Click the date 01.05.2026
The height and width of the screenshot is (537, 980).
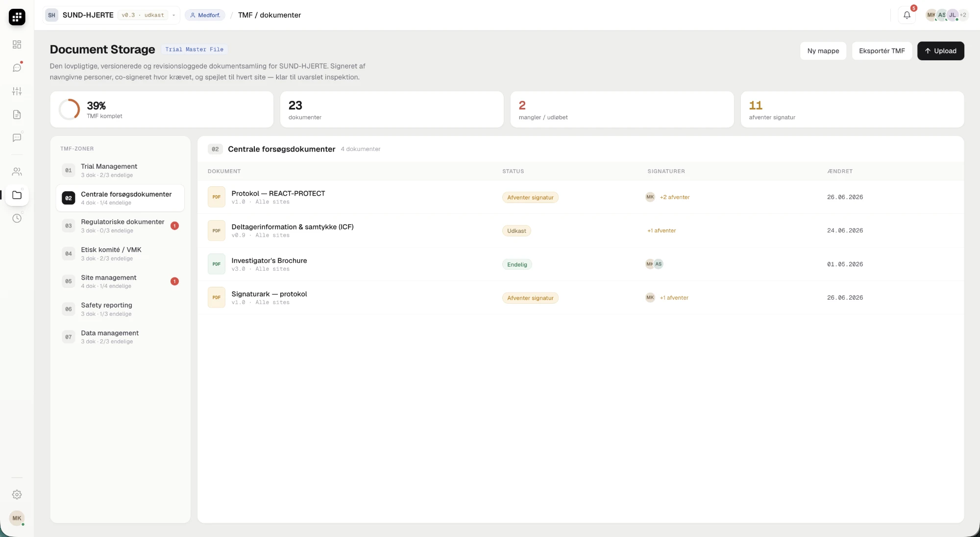tap(845, 264)
